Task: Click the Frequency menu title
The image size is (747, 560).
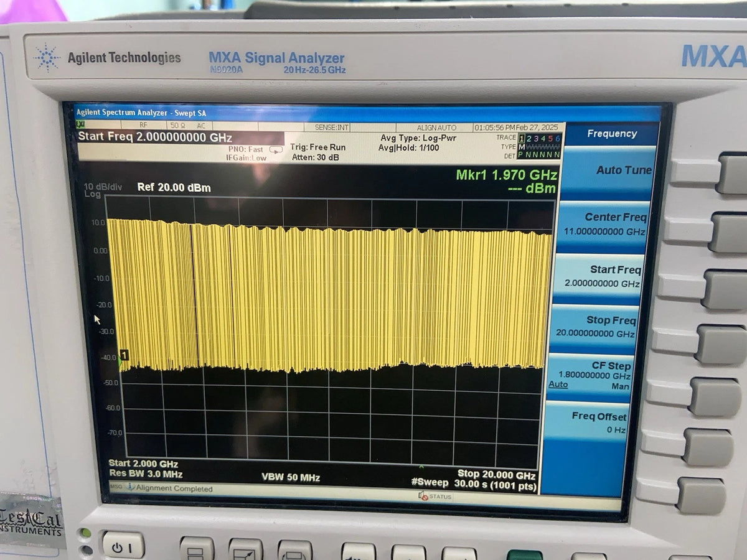Action: pos(612,134)
